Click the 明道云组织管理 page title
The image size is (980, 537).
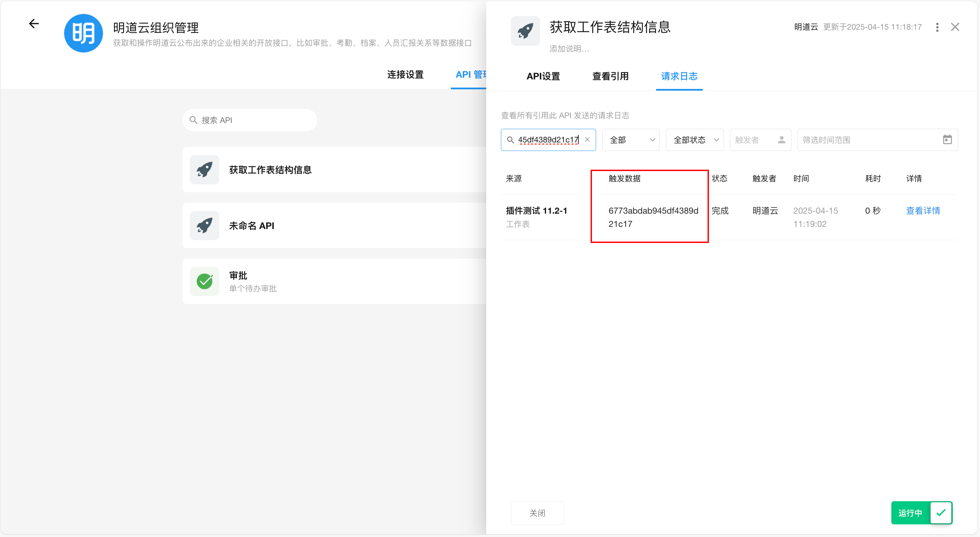[155, 28]
